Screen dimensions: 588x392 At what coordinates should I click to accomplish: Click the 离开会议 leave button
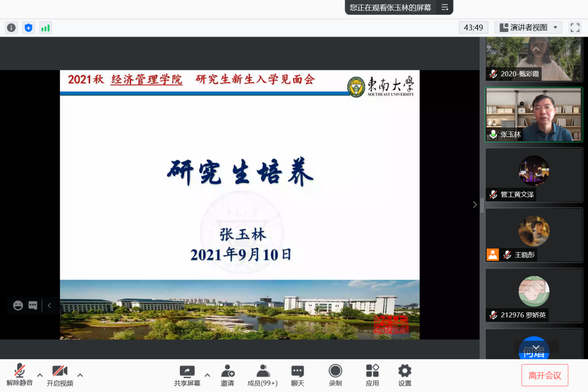point(544,375)
